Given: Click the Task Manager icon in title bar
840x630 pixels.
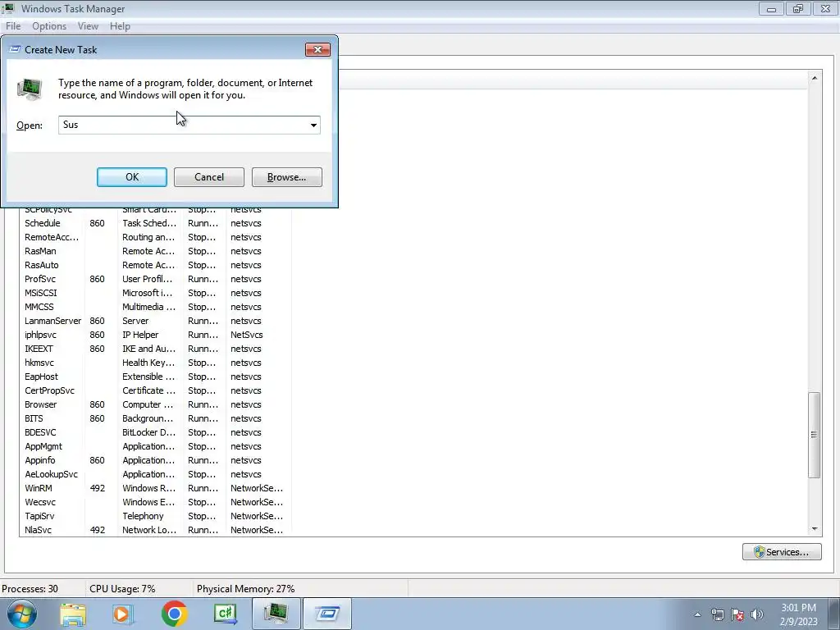Looking at the screenshot, I should point(8,8).
